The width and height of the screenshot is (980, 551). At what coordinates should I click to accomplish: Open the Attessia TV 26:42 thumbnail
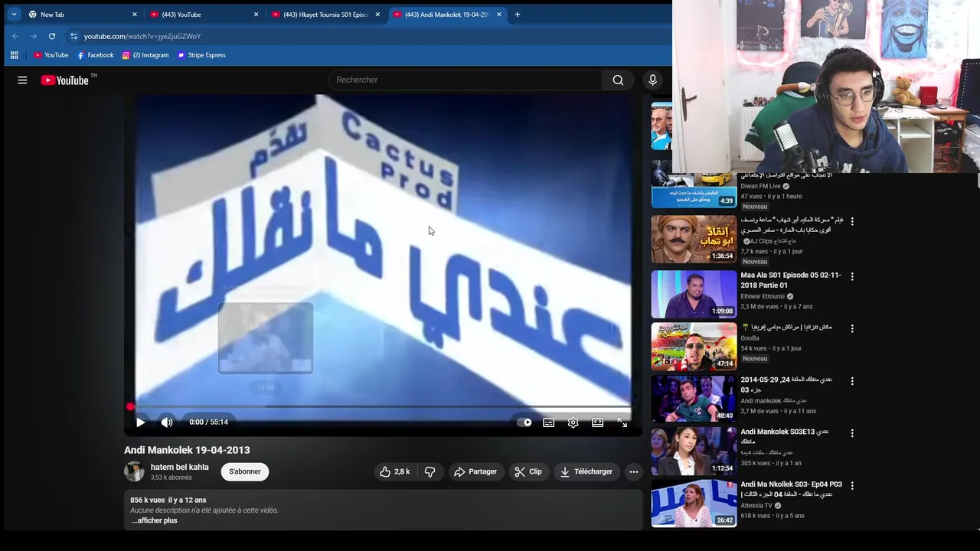coord(694,503)
